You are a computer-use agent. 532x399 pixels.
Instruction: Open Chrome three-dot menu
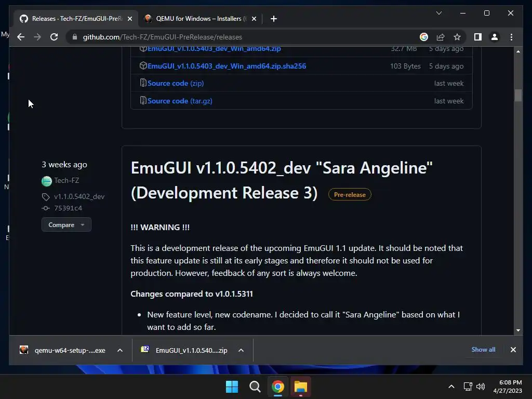coord(511,37)
